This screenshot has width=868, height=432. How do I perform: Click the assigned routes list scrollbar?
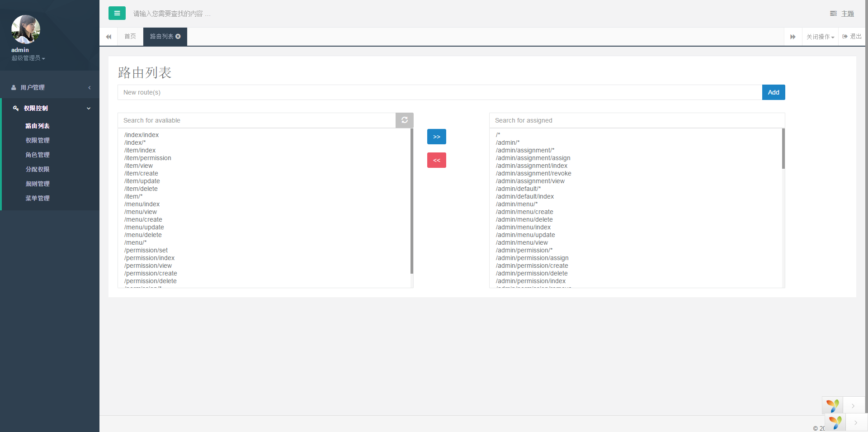tap(783, 148)
